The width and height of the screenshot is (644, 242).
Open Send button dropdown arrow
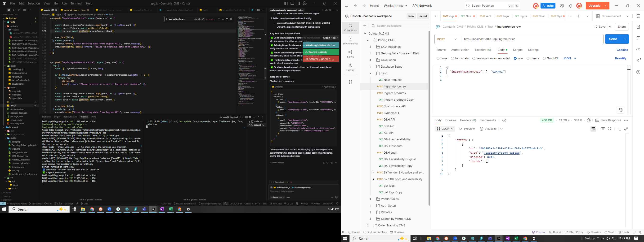click(x=625, y=39)
